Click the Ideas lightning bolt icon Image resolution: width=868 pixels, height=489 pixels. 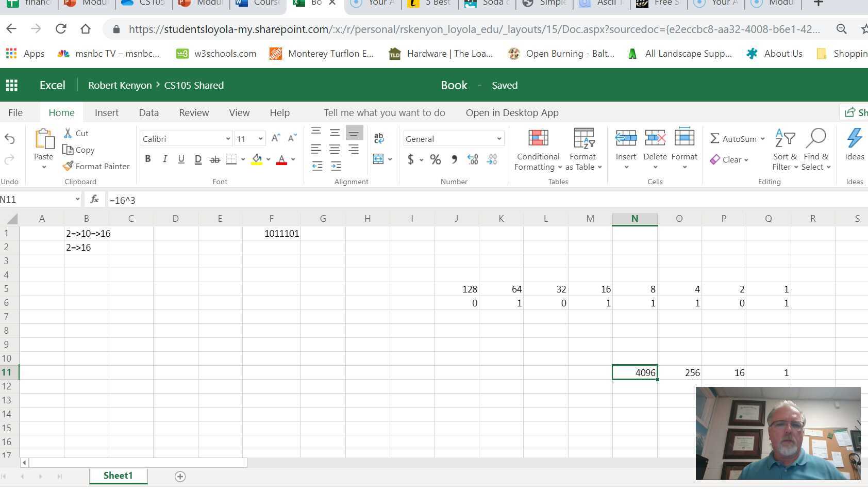[x=854, y=138]
